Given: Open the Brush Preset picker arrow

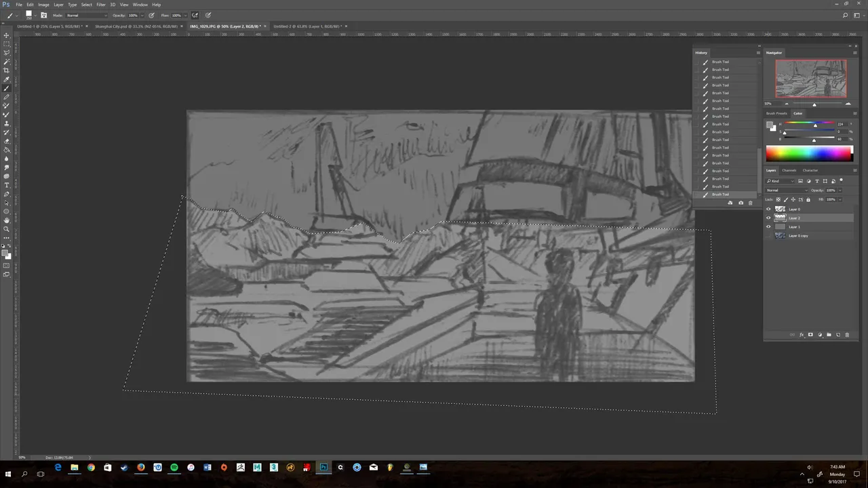Looking at the screenshot, I should (x=37, y=15).
